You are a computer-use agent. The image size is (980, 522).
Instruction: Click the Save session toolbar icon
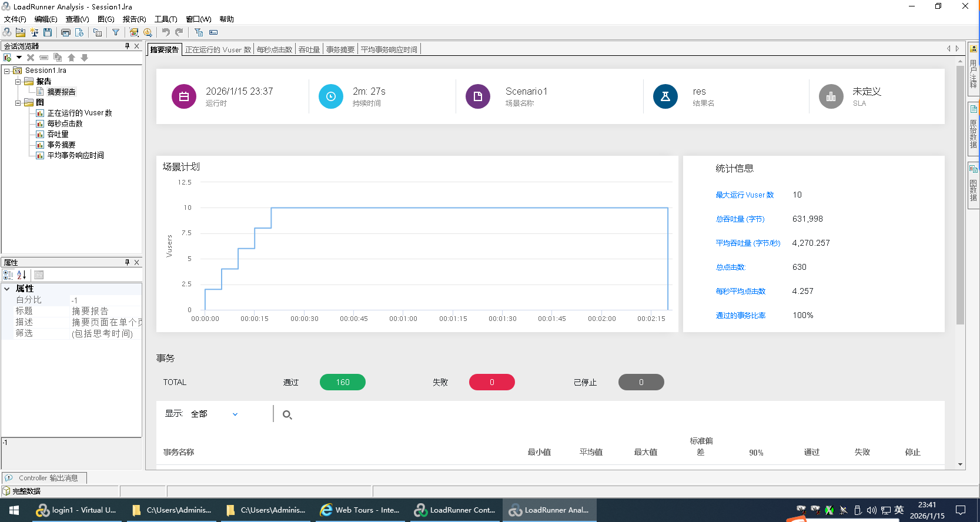click(x=48, y=32)
